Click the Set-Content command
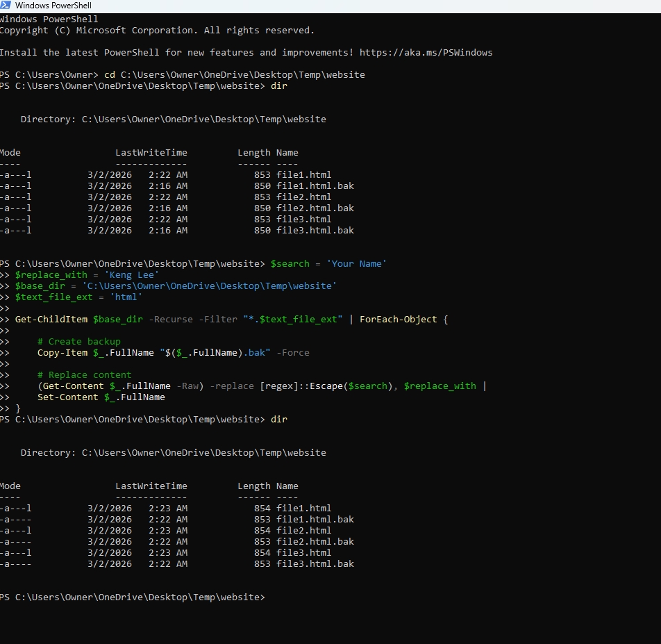Image resolution: width=661 pixels, height=644 pixels. tap(67, 397)
